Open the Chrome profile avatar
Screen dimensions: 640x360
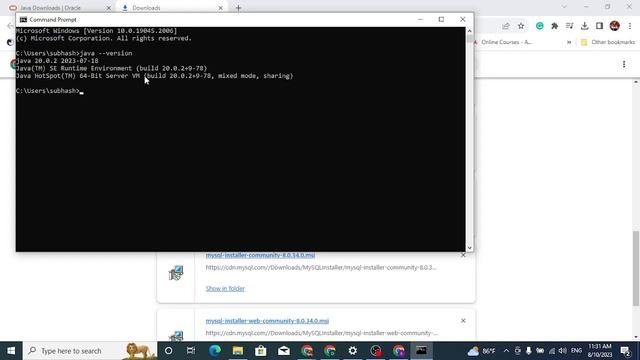pos(615,26)
